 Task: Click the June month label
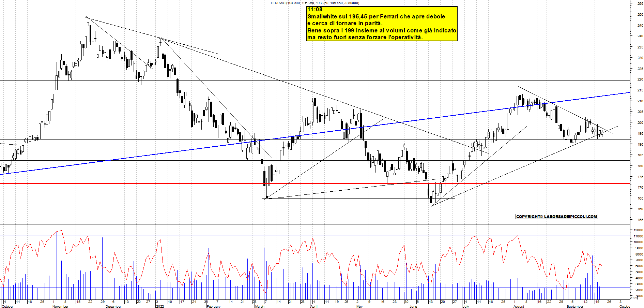tap(413, 306)
